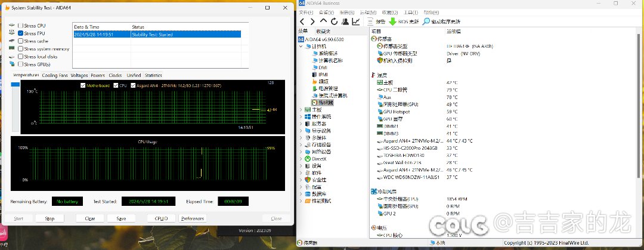Click the 存储设备 drive item
644x250 pixels.
(318, 145)
